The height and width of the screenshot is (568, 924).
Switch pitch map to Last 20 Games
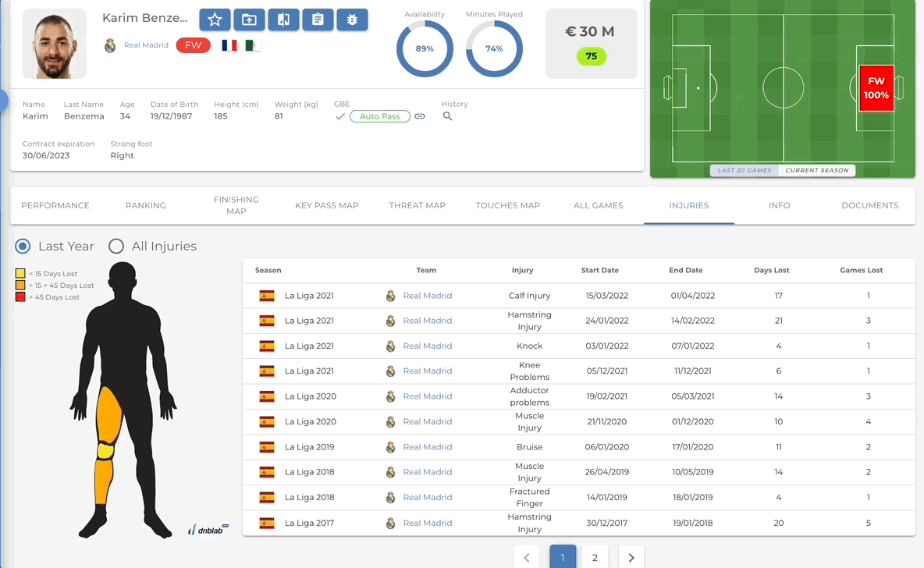(745, 170)
